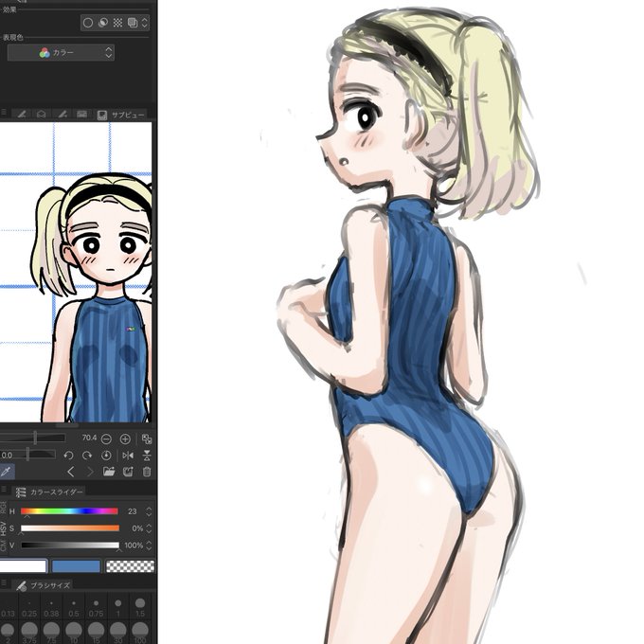Viewport: 644px width, 644px height.
Task: Zoom out the sub view with minus icon
Action: tap(106, 439)
